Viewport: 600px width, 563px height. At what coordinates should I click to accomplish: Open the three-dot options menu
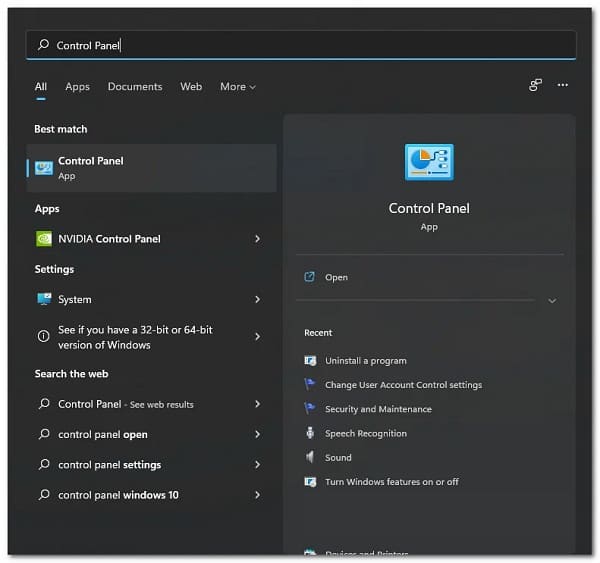tap(562, 85)
